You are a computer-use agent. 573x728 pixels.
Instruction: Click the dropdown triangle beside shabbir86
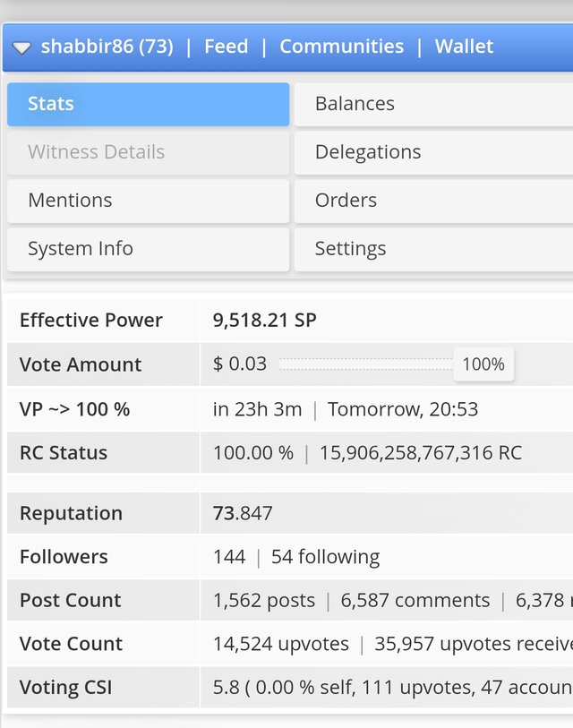pyautogui.click(x=21, y=47)
